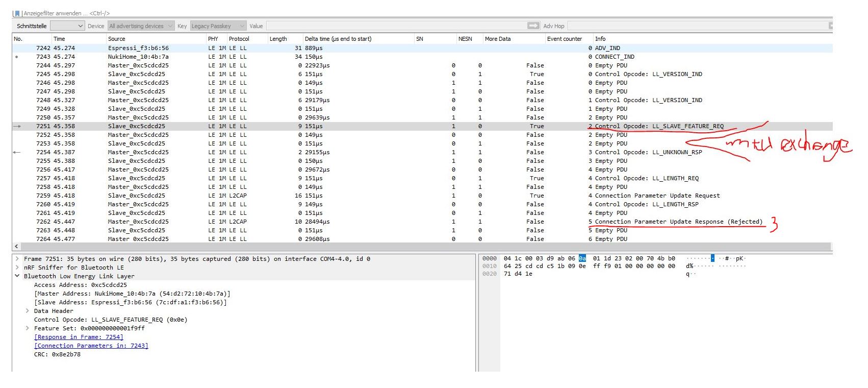Click the packet list scroll-left arrow
This screenshot has width=868, height=388.
(x=16, y=246)
